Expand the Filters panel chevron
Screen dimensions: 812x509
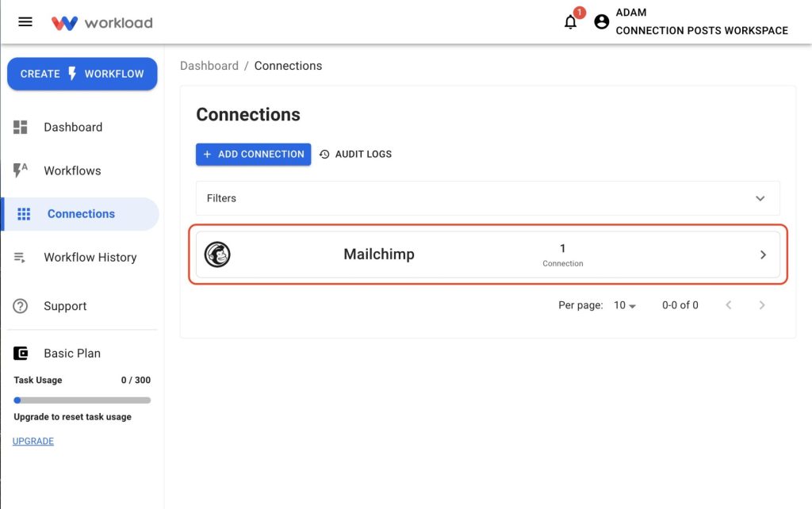click(760, 198)
